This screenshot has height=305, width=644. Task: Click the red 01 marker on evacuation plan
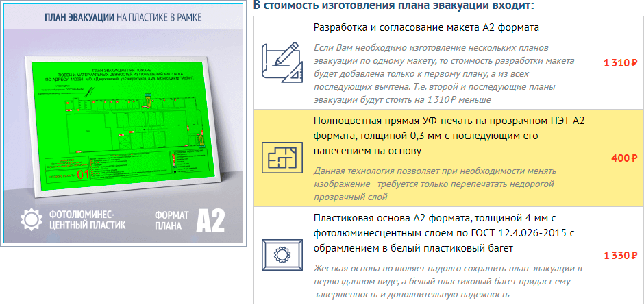click(84, 175)
